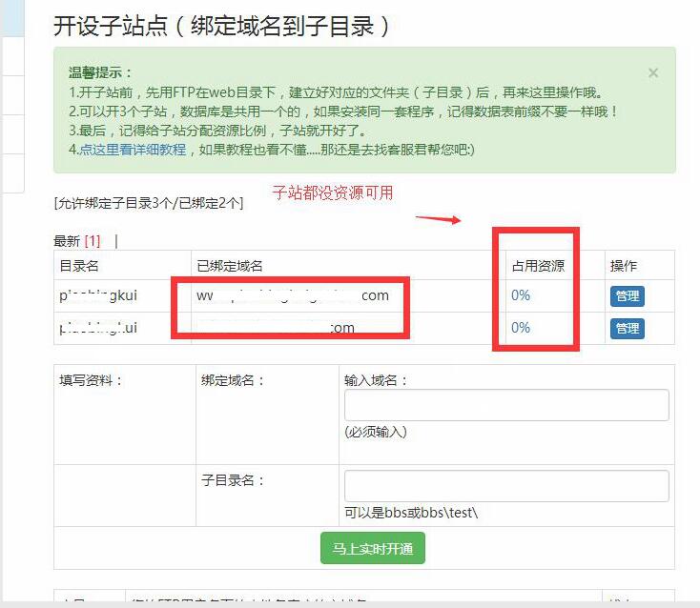Click 0% resource link in second row
Viewport: 700px width, 608px height.
point(521,328)
